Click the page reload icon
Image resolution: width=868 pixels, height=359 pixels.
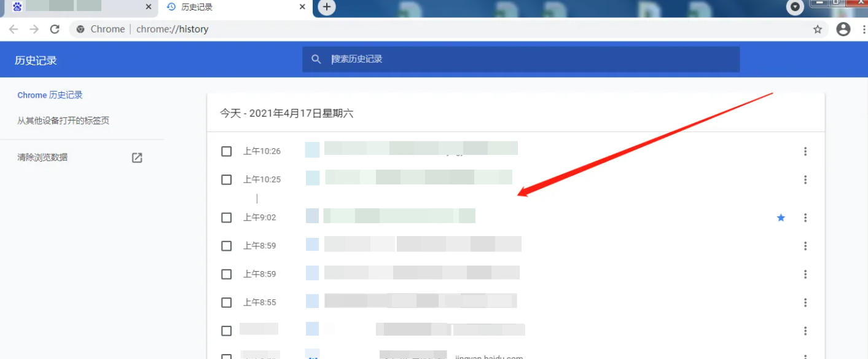(x=55, y=29)
